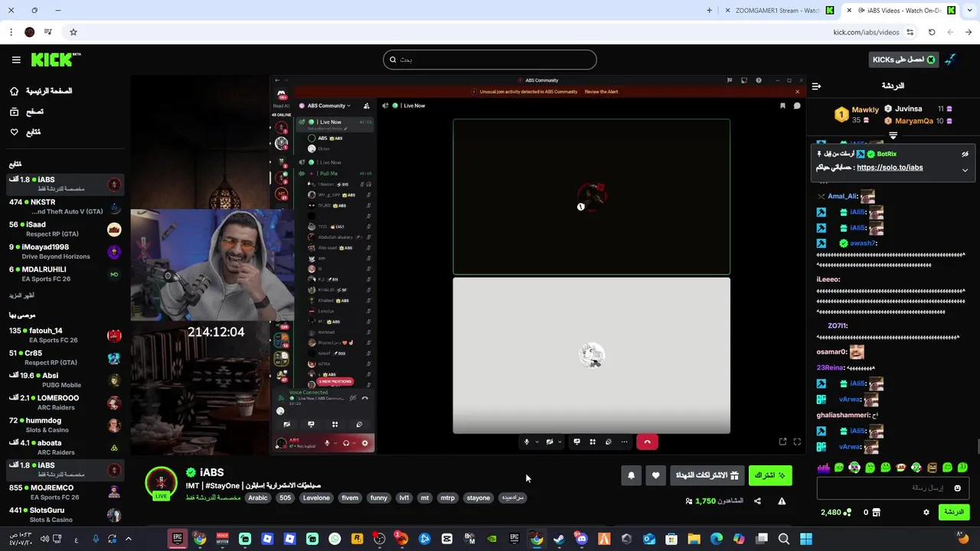Click the Gift Subscriptions button

[x=707, y=475]
